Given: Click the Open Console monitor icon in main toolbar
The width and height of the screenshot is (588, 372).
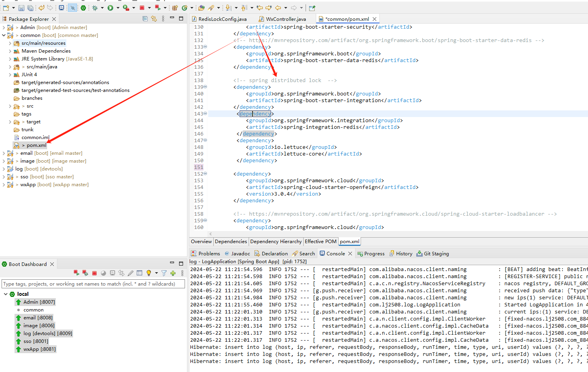Looking at the screenshot, I should pos(61,8).
